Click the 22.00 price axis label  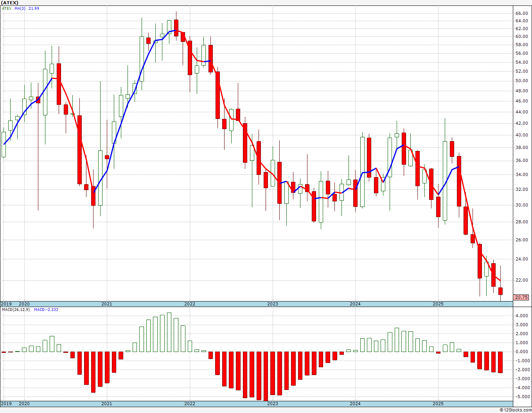[521, 280]
